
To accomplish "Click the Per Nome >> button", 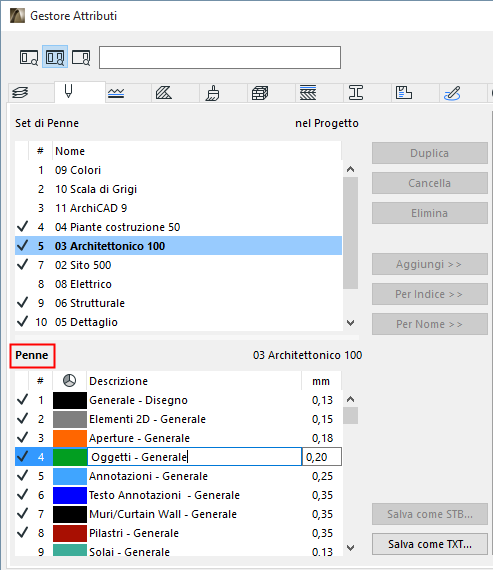I will 429,324.
